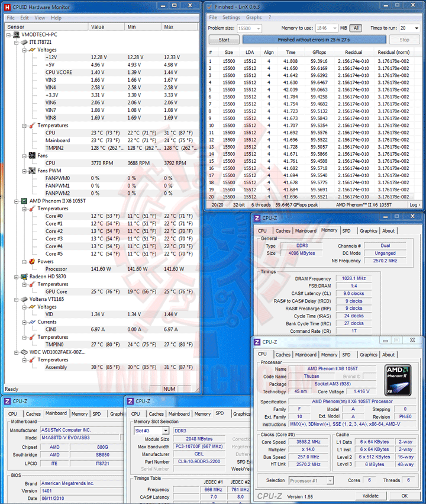Open the File menu in Hardware Monitor

11,18
